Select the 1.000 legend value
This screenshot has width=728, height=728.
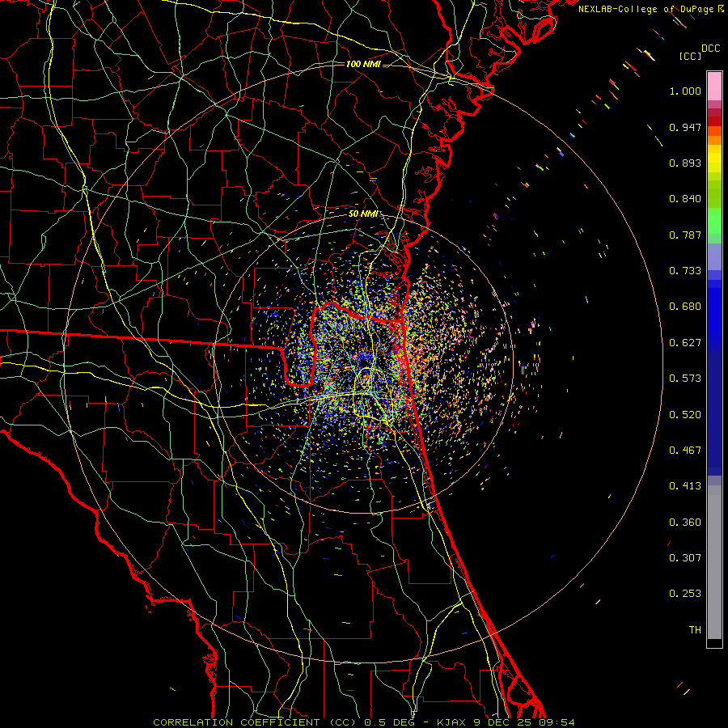click(685, 91)
